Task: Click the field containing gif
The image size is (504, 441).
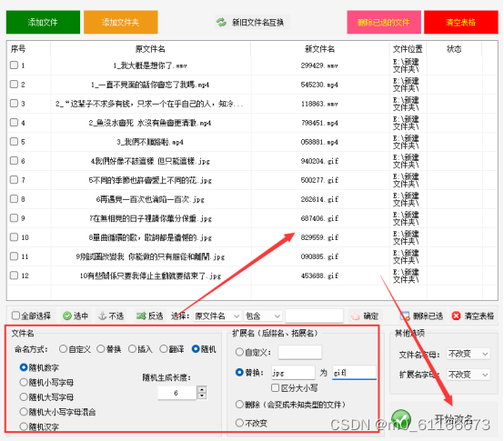Action: click(x=354, y=373)
